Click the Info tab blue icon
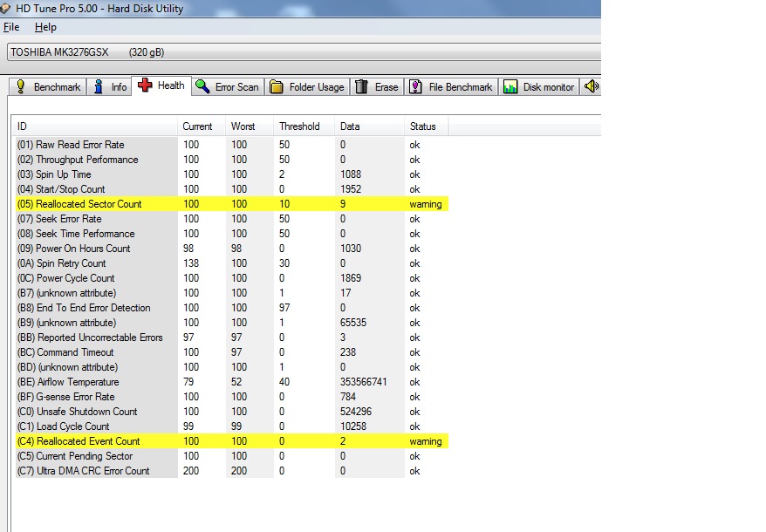This screenshot has width=766, height=532. point(99,86)
